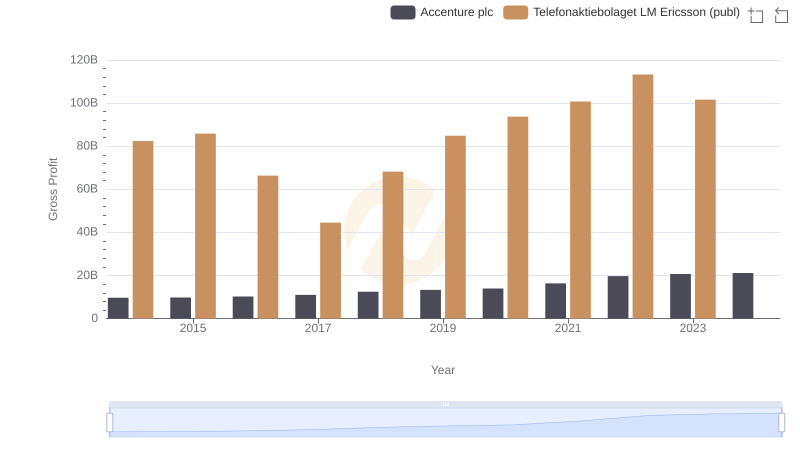800x461 pixels.
Task: Click the Ericsson bar for 2023
Action: point(705,209)
